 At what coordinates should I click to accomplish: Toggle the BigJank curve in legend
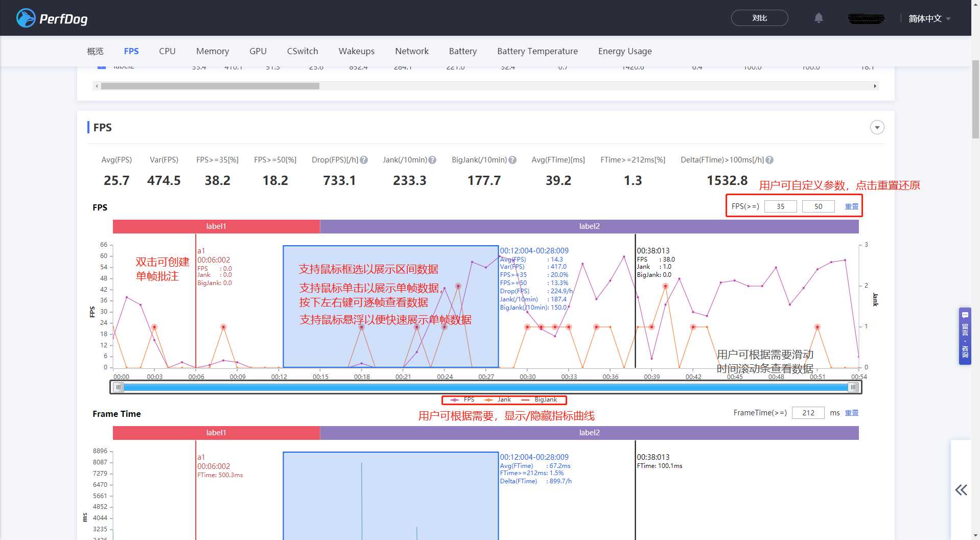click(x=539, y=400)
